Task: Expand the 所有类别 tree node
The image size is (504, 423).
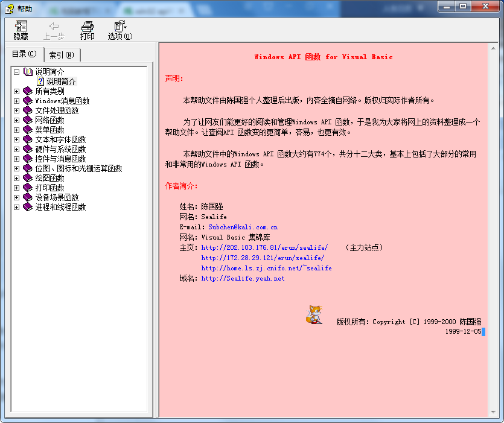Action: pyautogui.click(x=16, y=91)
